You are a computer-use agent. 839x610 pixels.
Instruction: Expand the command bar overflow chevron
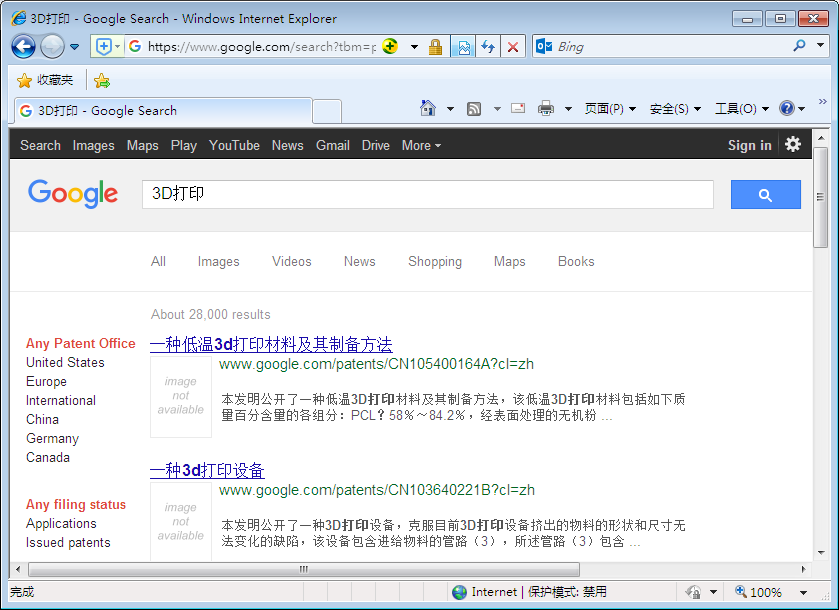tap(822, 102)
